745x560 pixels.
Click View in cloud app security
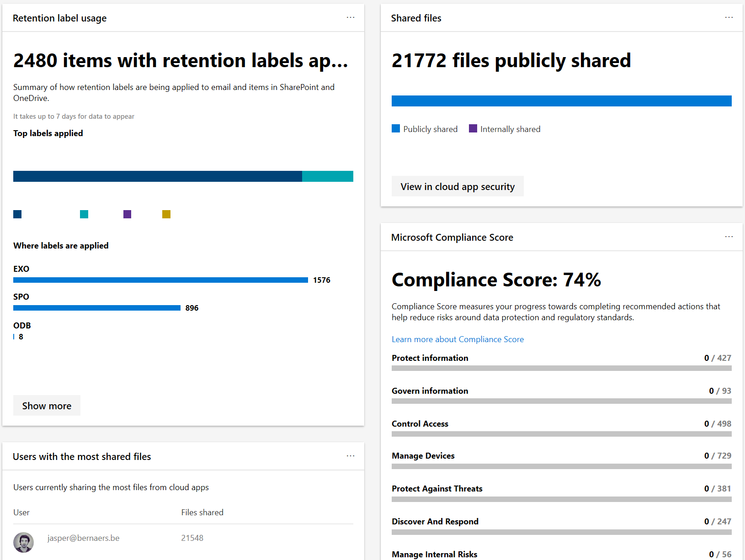point(457,186)
